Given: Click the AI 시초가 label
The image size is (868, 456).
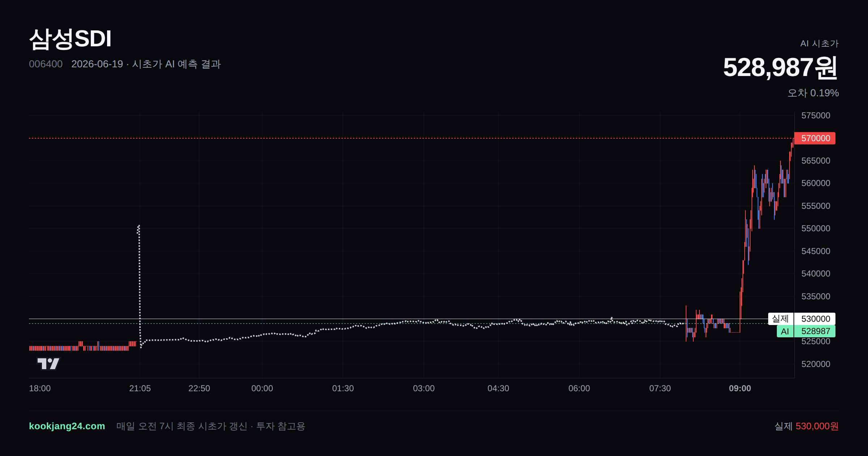Looking at the screenshot, I should 819,43.
